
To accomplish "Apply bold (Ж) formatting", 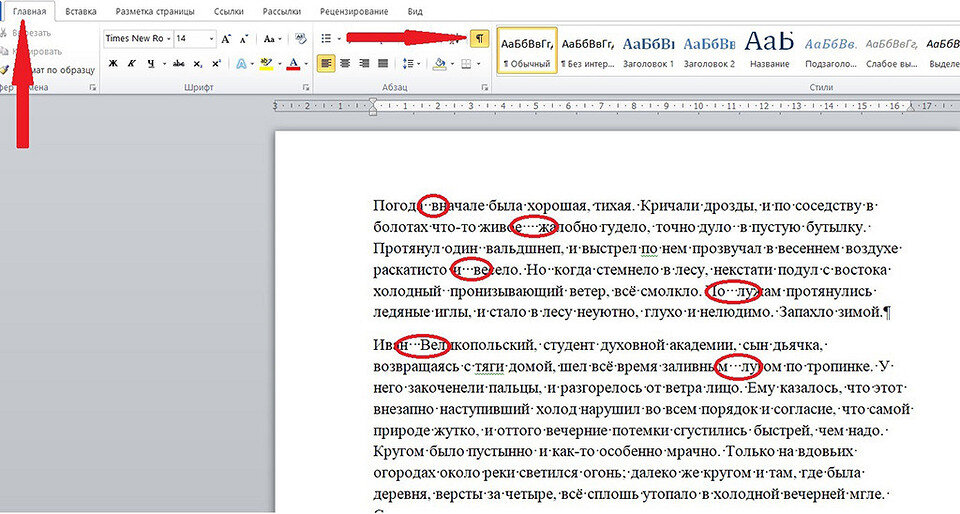I will [113, 64].
